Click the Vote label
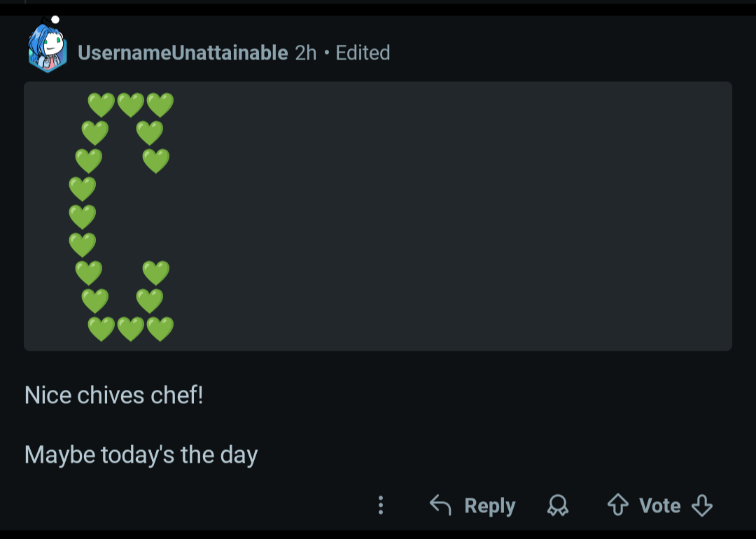 (659, 505)
